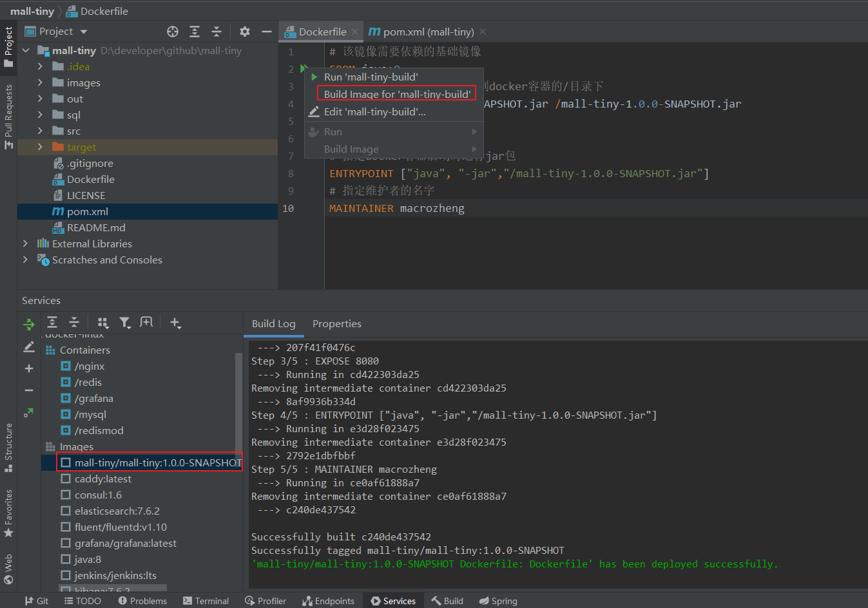Click the edit pencil icon in Services sidebar
This screenshot has height=608, width=868.
[x=29, y=347]
